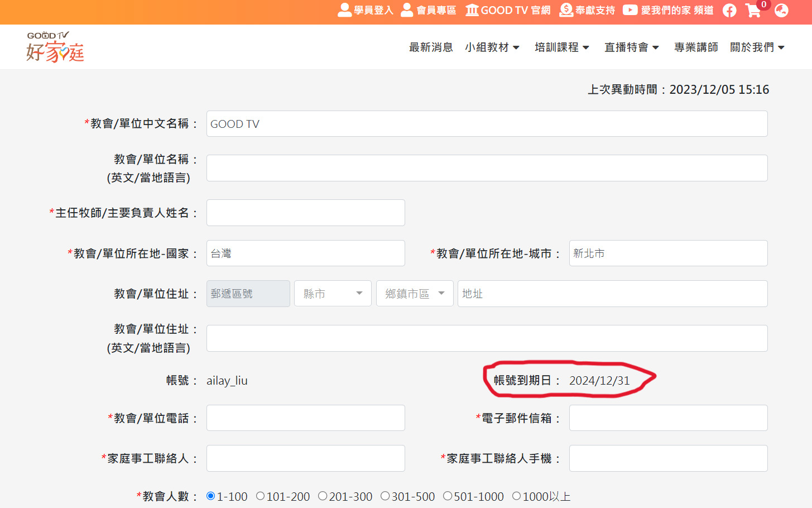This screenshot has height=508, width=812.
Task: Open the 最新消息 menu item
Action: tap(431, 47)
